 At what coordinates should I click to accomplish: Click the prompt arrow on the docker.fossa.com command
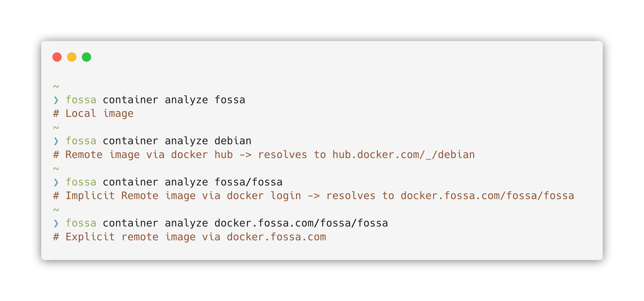(56, 223)
